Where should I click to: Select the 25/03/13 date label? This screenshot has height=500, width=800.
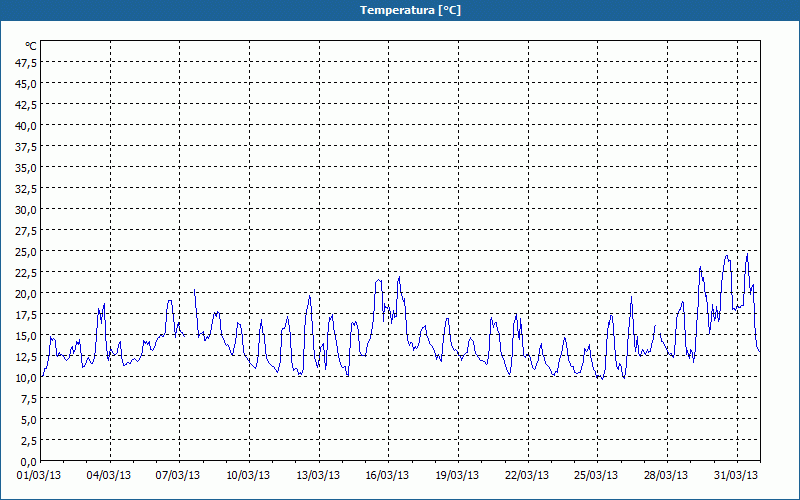[x=596, y=475]
